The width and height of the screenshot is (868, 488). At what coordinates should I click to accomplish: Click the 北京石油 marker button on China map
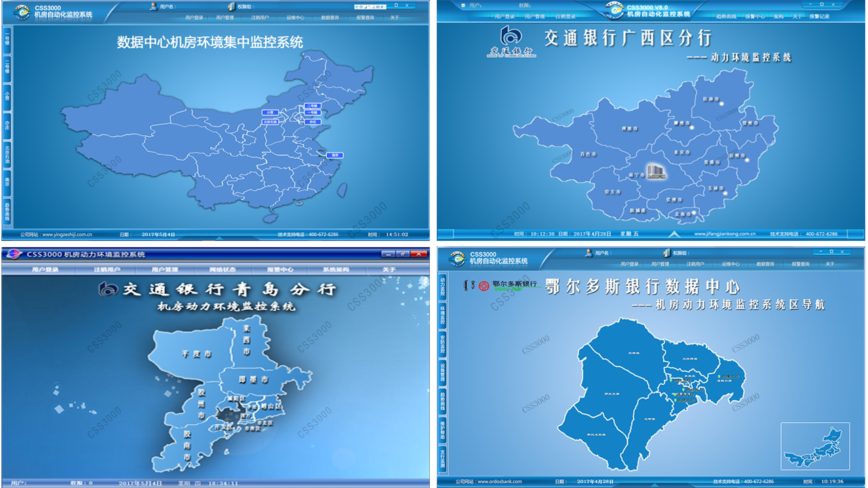pos(270,121)
